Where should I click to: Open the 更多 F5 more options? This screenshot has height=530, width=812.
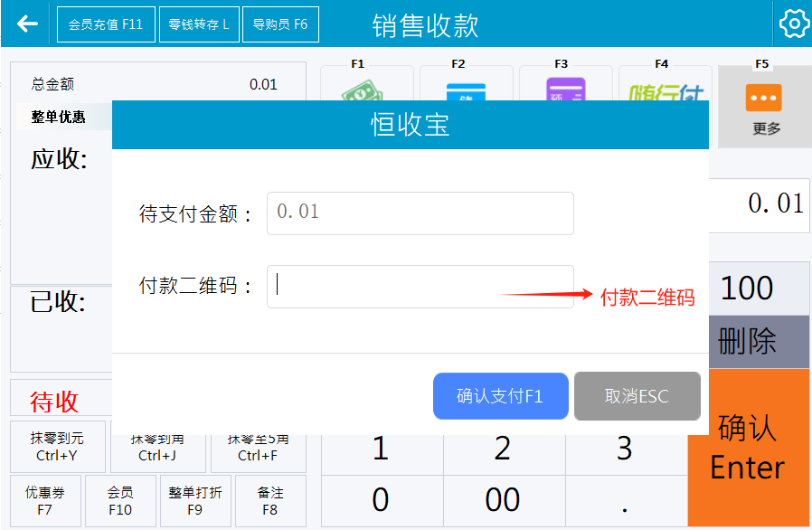click(x=764, y=106)
